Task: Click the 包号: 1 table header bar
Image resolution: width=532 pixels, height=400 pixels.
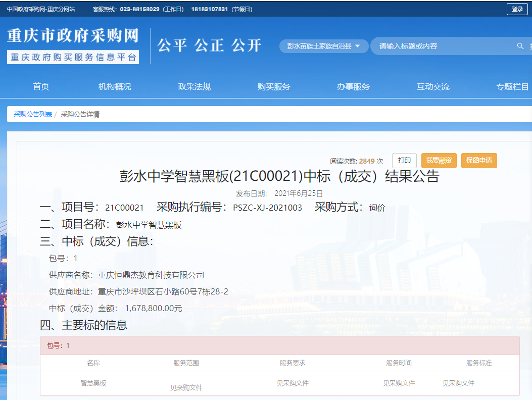Action: (x=279, y=345)
